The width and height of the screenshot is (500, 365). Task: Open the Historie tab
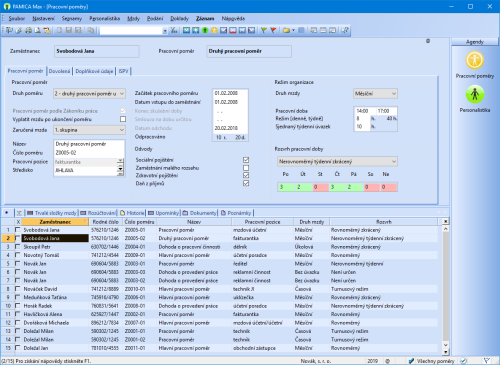click(x=132, y=213)
